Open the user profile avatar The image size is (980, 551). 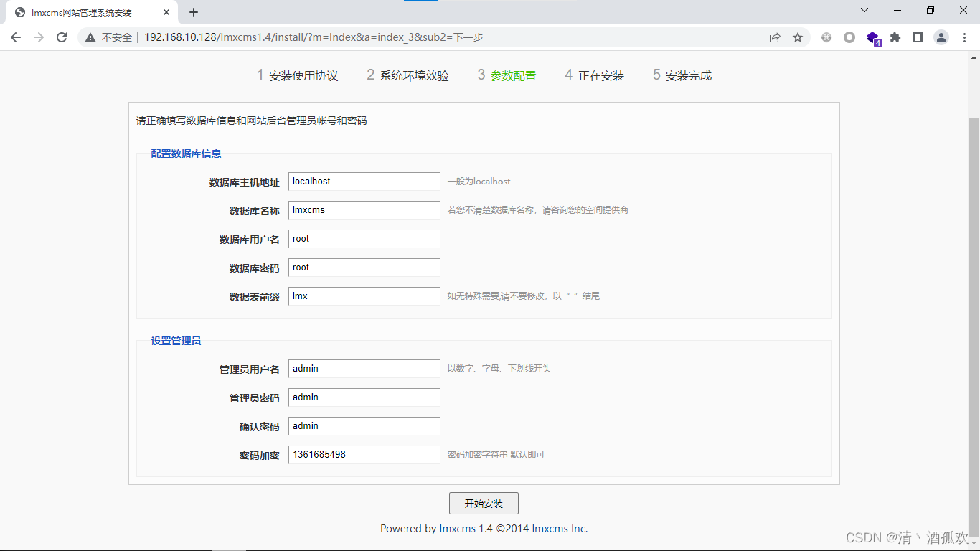tap(941, 37)
